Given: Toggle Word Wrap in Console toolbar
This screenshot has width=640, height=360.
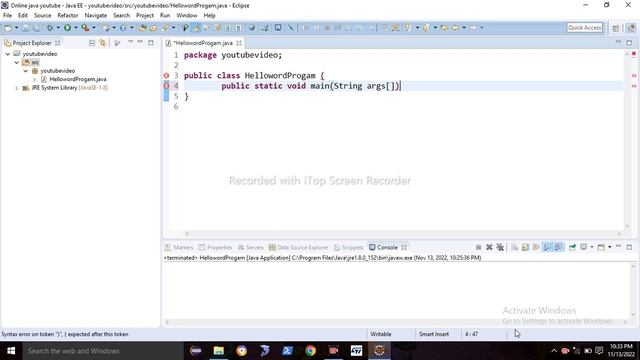Looking at the screenshot, I should [x=536, y=247].
